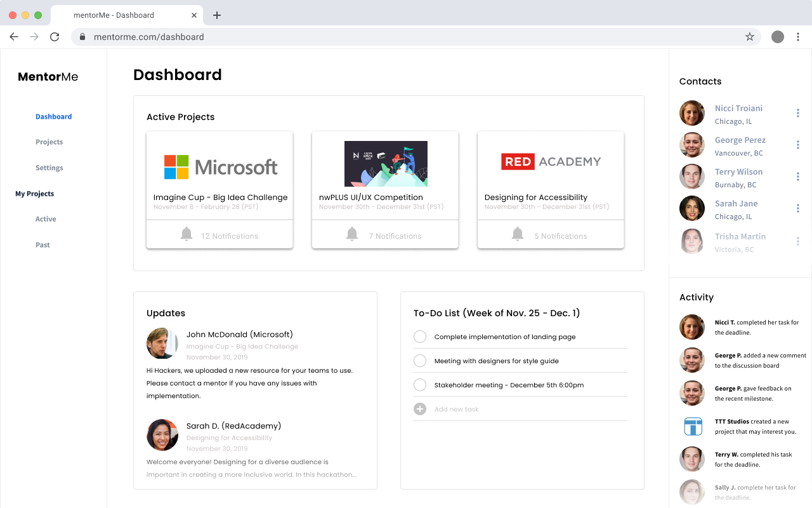Click Nicci Troiani's avatar in Contacts
Viewport: 812px width, 508px height.
692,113
